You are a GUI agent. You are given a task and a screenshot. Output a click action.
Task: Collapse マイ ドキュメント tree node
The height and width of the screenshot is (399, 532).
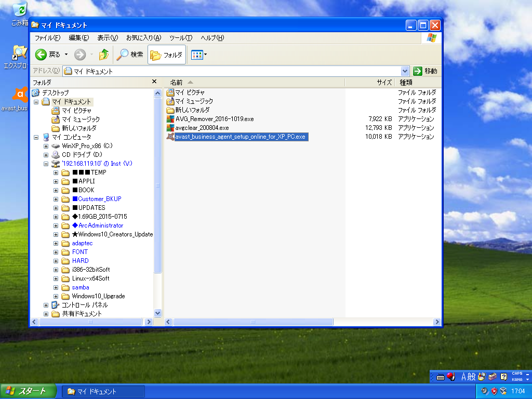pos(36,102)
